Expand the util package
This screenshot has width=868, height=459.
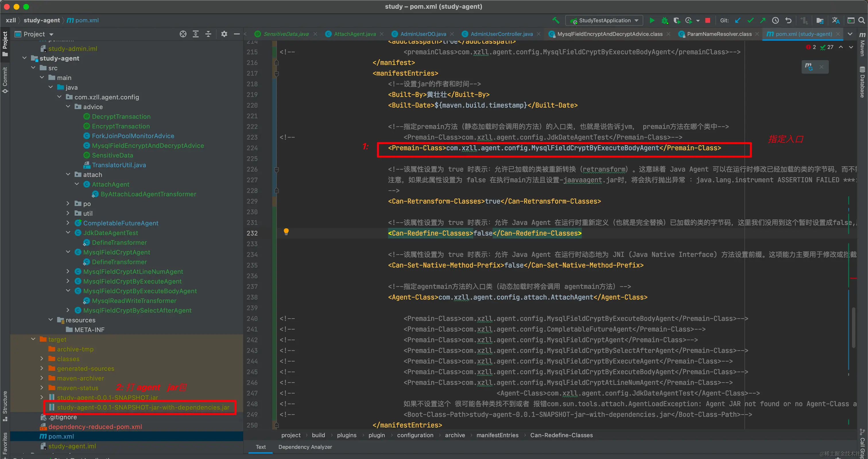click(x=68, y=213)
